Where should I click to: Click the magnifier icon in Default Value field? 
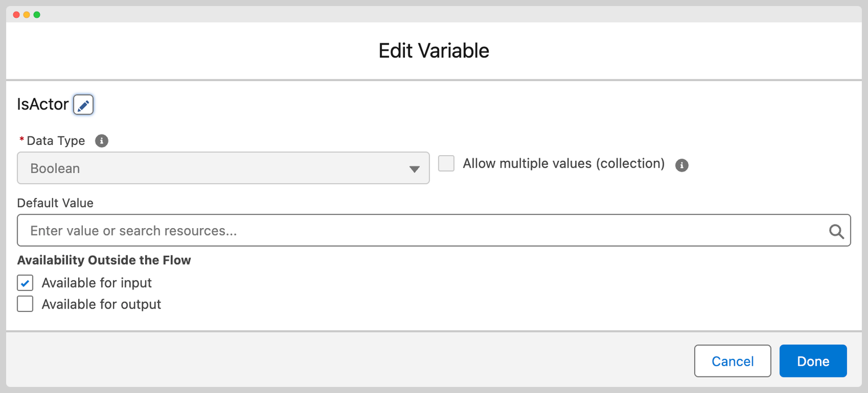(x=837, y=231)
